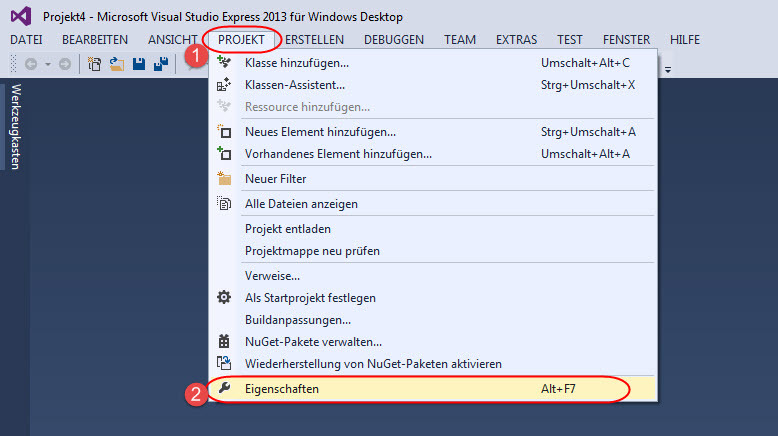
Task: Open the ERSTELLEN menu
Action: [x=314, y=40]
